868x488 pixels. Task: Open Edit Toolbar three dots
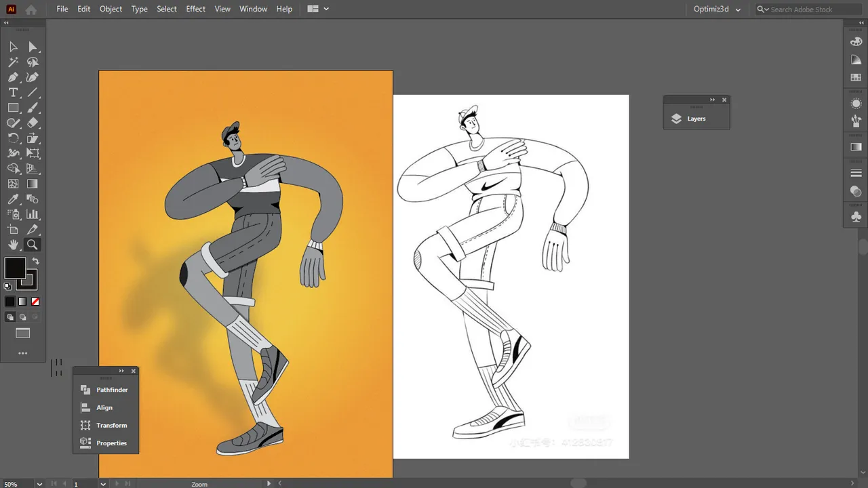pos(22,353)
